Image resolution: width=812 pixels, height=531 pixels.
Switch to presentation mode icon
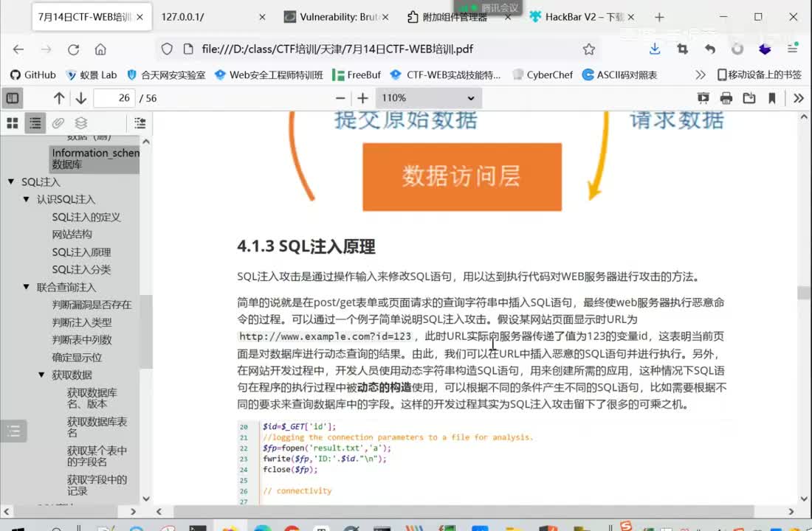pyautogui.click(x=703, y=98)
